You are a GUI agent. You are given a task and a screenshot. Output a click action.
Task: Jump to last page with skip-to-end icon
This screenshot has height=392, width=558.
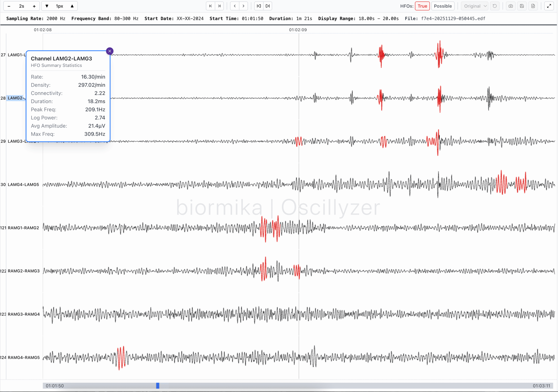coord(219,6)
